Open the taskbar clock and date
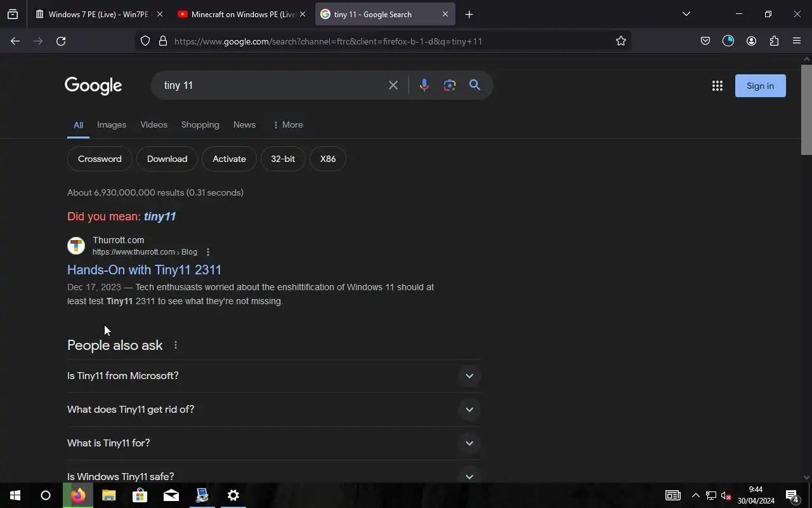Image resolution: width=812 pixels, height=508 pixels. [x=756, y=495]
